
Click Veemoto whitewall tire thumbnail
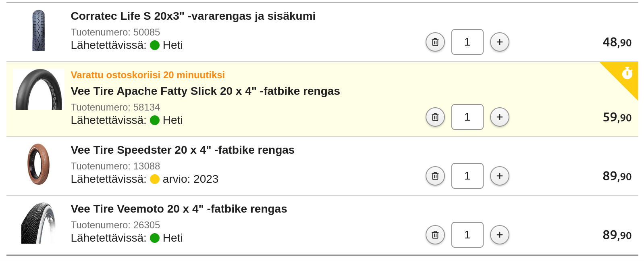[39, 223]
